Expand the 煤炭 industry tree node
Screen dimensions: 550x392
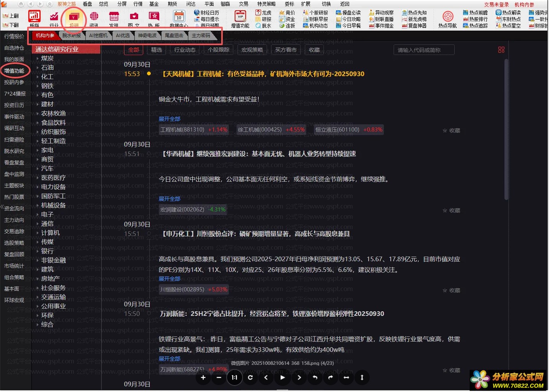click(38, 59)
